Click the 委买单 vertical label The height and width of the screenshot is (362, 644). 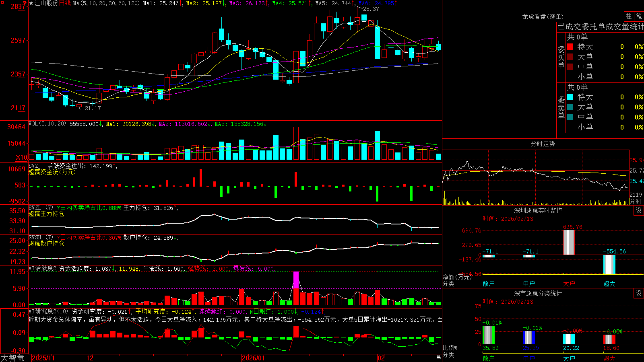tap(561, 58)
